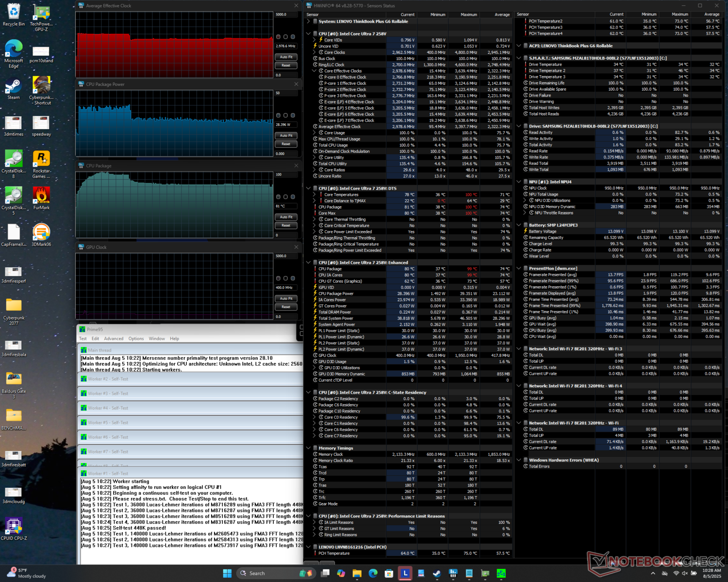Click Reset in CPU Package Power graph
This screenshot has height=582, width=728.
286,144
